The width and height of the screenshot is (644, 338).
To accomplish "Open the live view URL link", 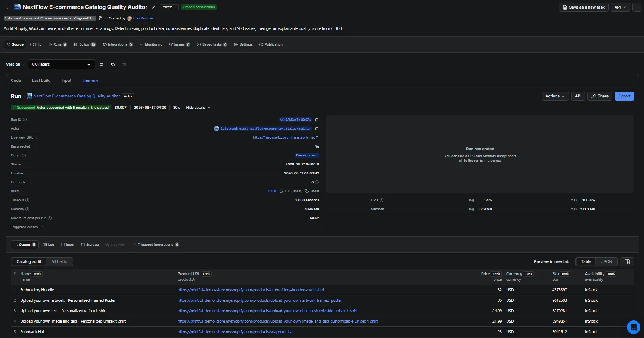I will pyautogui.click(x=286, y=137).
